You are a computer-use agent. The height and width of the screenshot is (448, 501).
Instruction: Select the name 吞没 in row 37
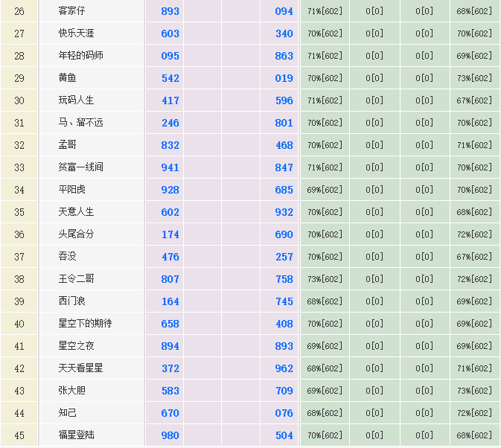[x=67, y=257]
